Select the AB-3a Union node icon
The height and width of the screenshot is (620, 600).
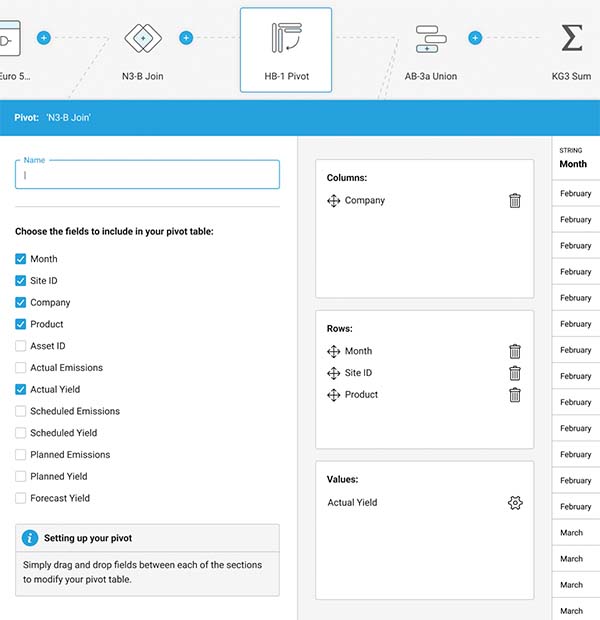click(x=430, y=38)
